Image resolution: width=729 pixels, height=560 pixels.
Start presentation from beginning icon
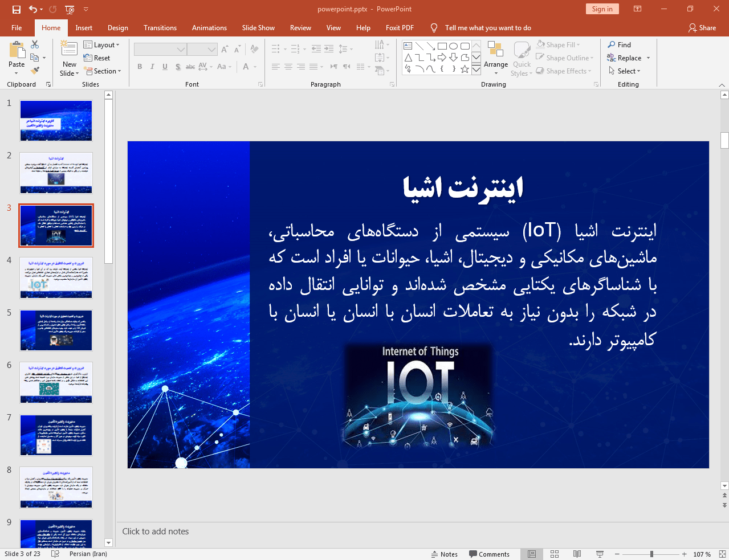pos(70,9)
